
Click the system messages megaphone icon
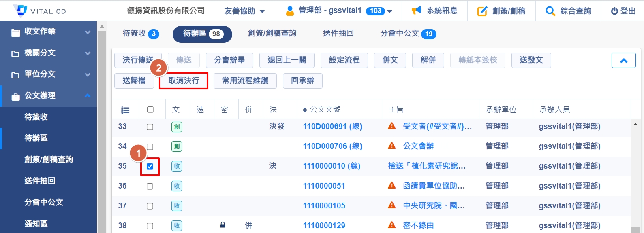coord(416,11)
